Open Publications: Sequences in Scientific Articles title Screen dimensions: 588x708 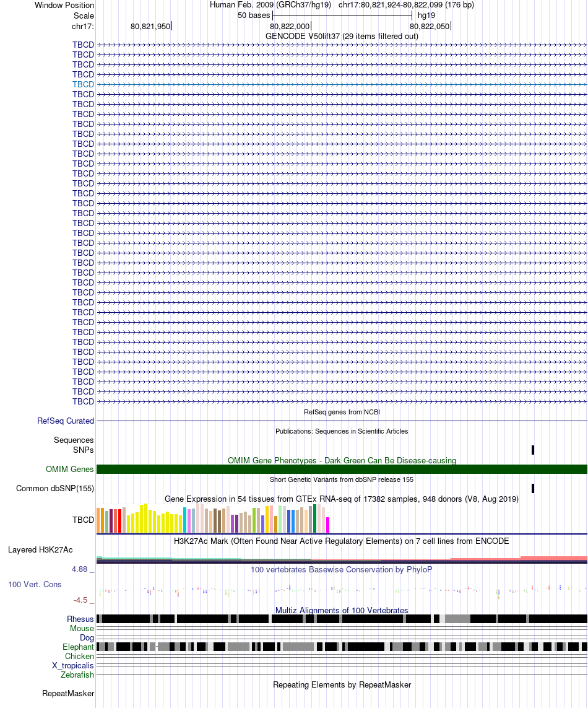pyautogui.click(x=342, y=431)
